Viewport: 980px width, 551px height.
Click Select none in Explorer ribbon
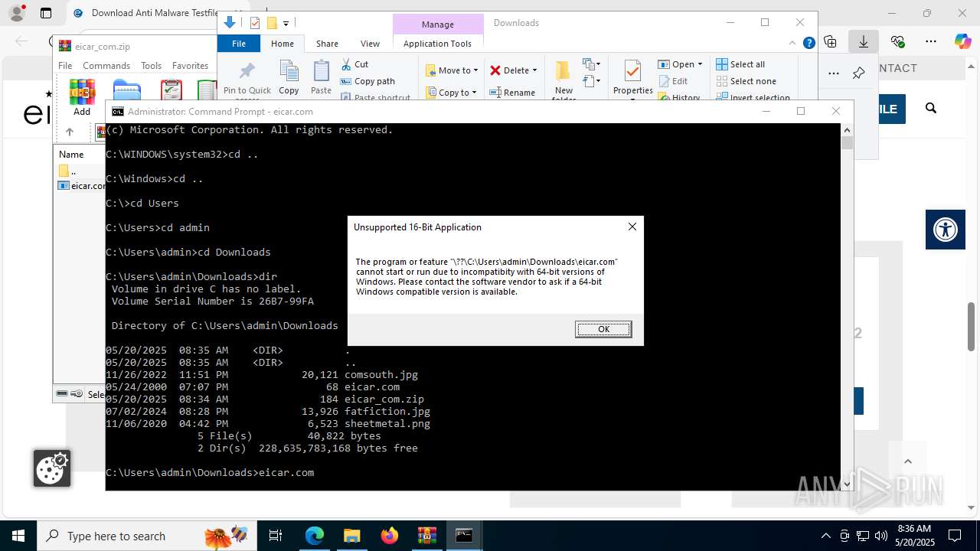(746, 81)
